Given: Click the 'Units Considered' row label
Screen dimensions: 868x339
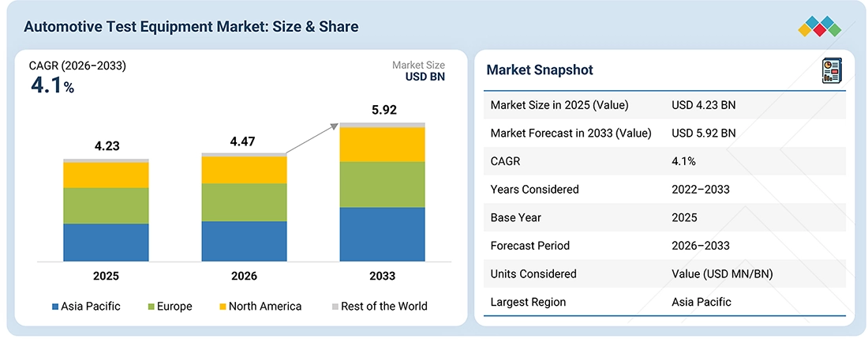Looking at the screenshot, I should [x=533, y=273].
